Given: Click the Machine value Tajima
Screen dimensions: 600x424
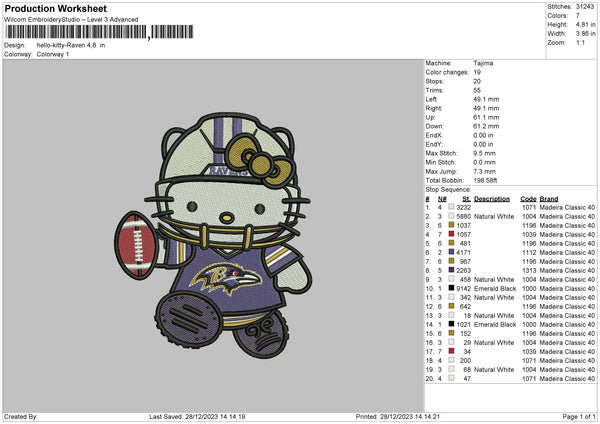Looking at the screenshot, I should pos(483,63).
